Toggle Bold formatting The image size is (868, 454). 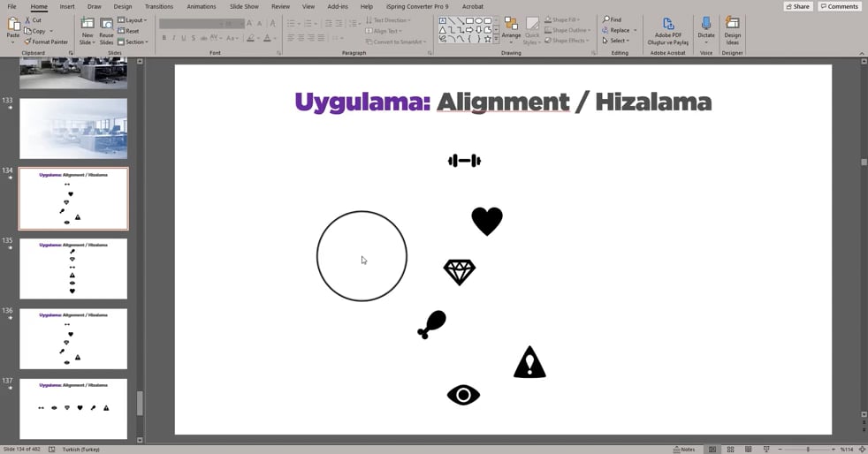tap(164, 38)
